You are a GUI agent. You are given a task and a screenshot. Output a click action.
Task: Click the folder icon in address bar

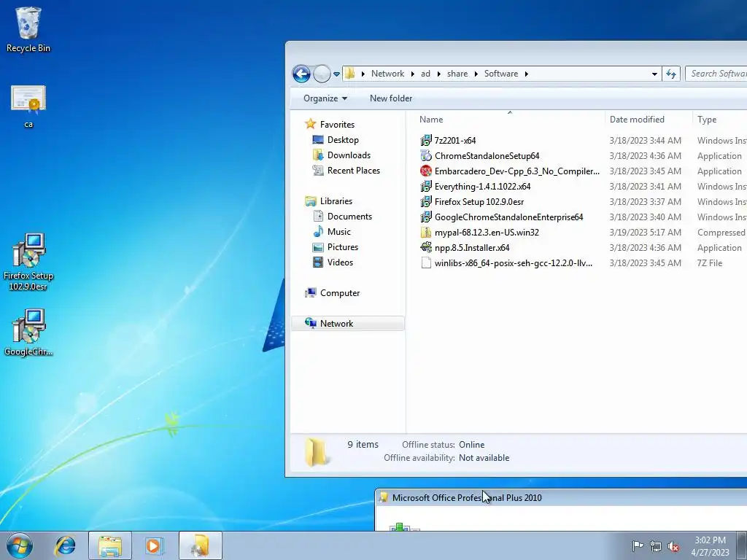click(350, 74)
